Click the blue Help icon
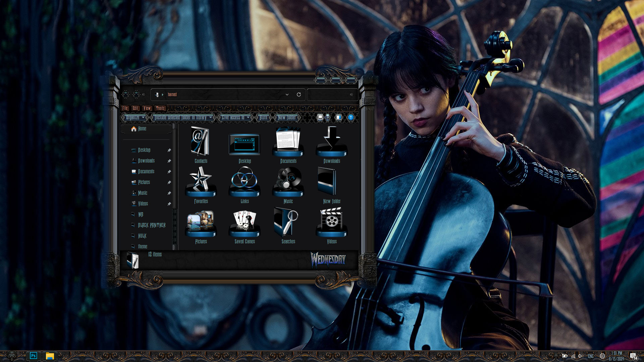The image size is (644, 362). pos(351,117)
